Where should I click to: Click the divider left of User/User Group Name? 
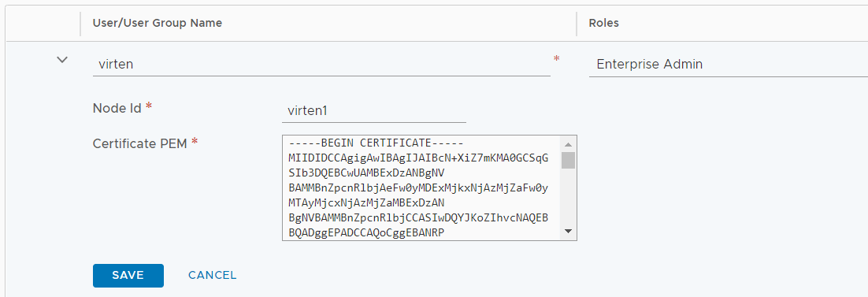point(81,24)
